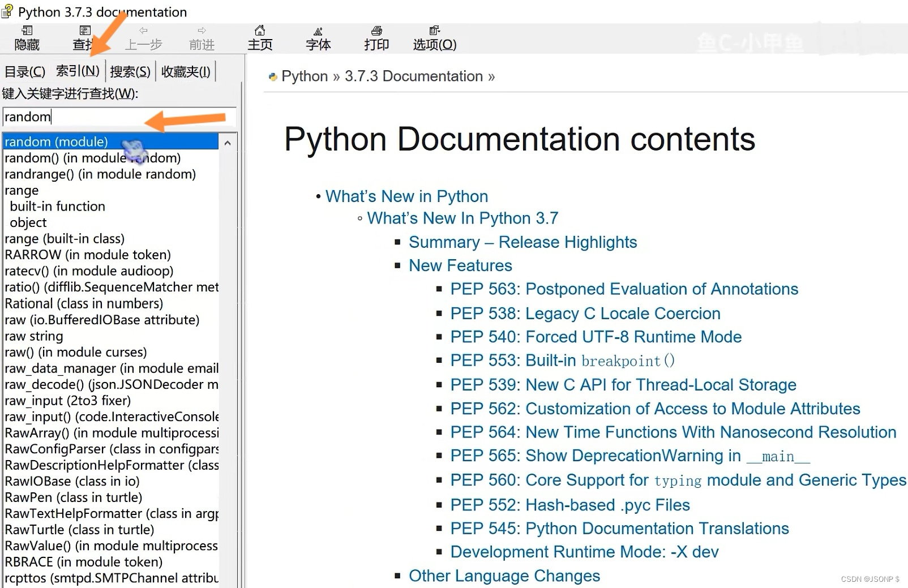The width and height of the screenshot is (908, 588).
Task: Select ratecv() (in module audioop) entry
Action: coord(89,271)
